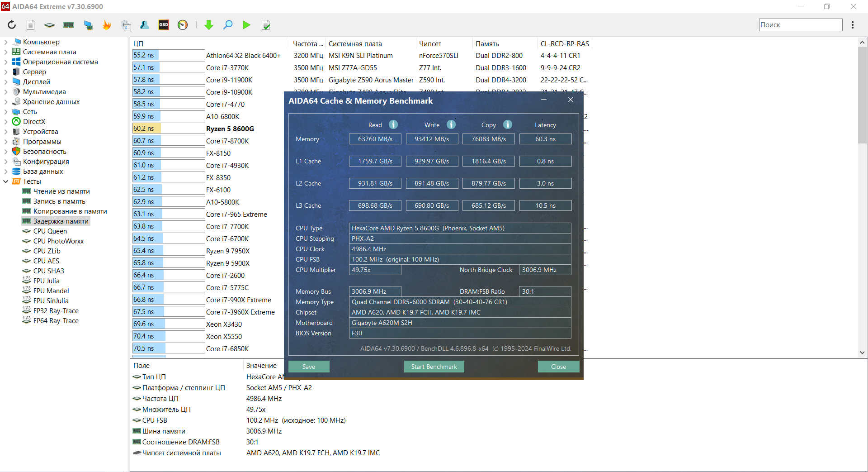Image resolution: width=868 pixels, height=472 pixels.
Task: Click the L1 Cache latency 0.8 ns
Action: coord(545,161)
